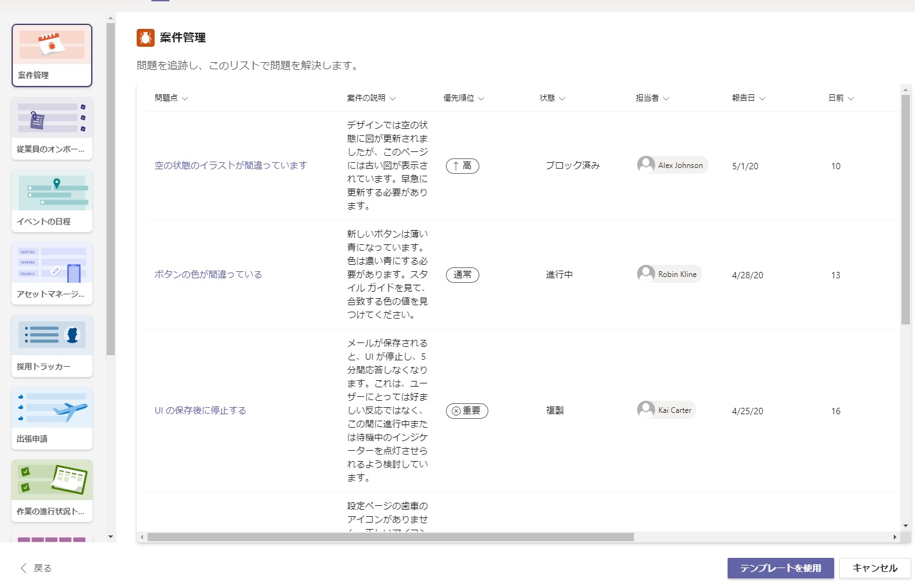Click the 5/1/20 report date

tap(745, 166)
